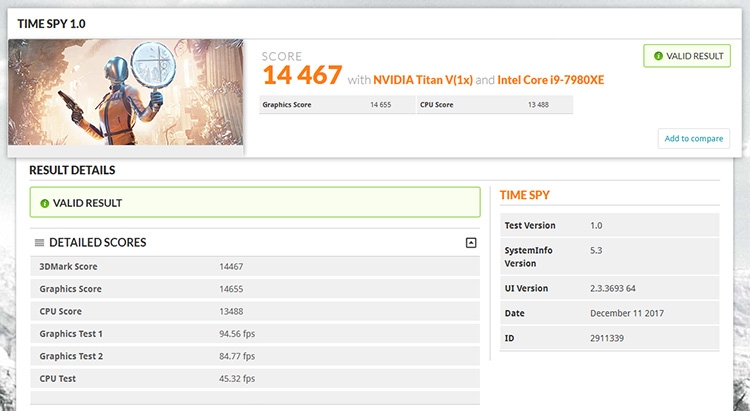Image resolution: width=750 pixels, height=411 pixels.
Task: Click the Detailed Scores heading text
Action: pos(98,243)
